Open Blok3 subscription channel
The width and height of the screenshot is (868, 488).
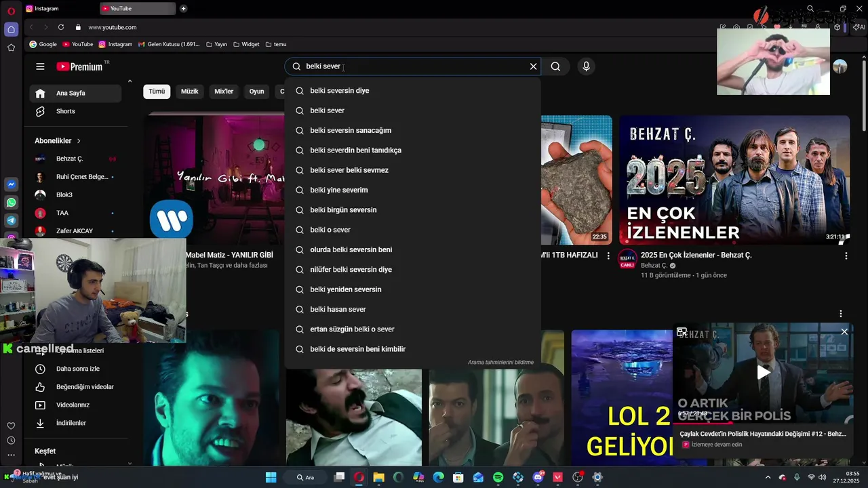75,195
